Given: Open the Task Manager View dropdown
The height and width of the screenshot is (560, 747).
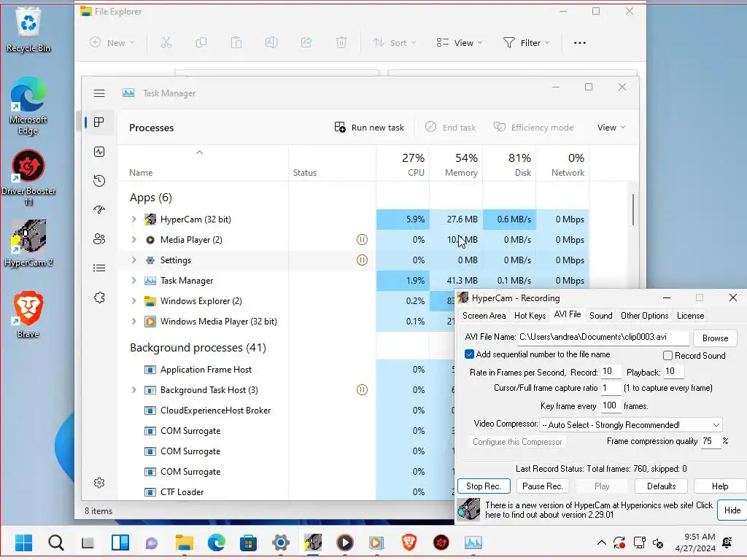Looking at the screenshot, I should [x=611, y=128].
